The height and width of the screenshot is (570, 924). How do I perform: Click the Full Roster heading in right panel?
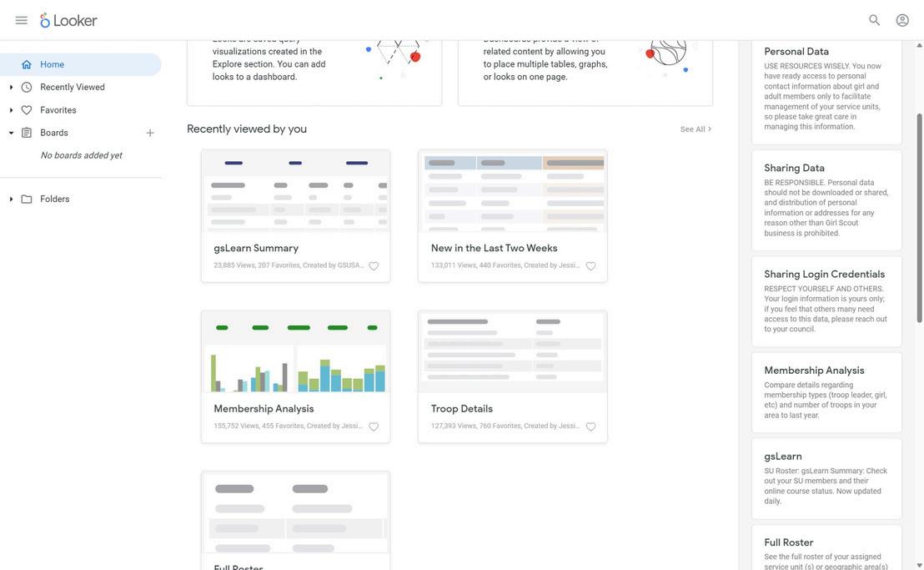click(788, 542)
